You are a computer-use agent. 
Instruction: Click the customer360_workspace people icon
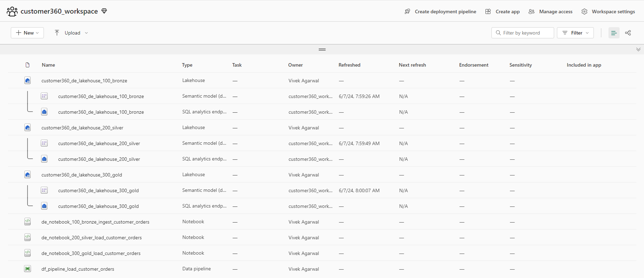click(12, 12)
